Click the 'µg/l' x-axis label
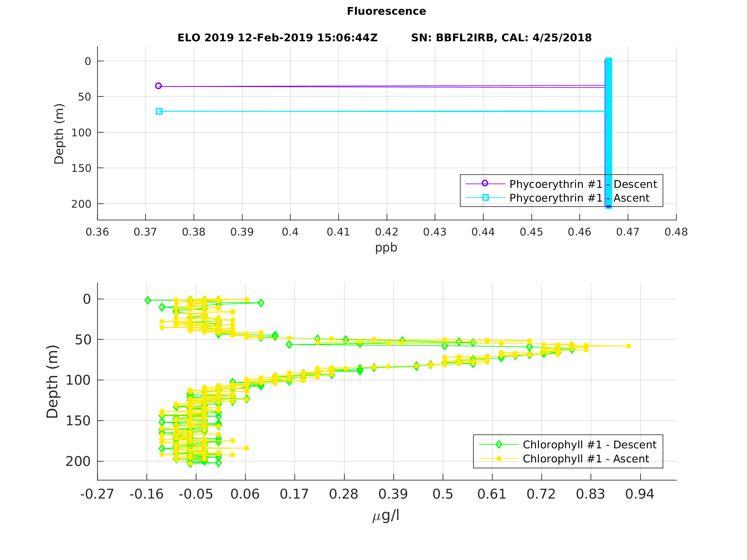Viewport: 747px width, 560px height. pyautogui.click(x=386, y=516)
